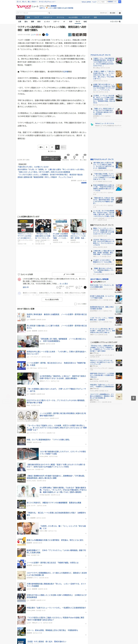This screenshot has height=644, width=138.
Task: Go to article page 1
Action: [47, 147]
